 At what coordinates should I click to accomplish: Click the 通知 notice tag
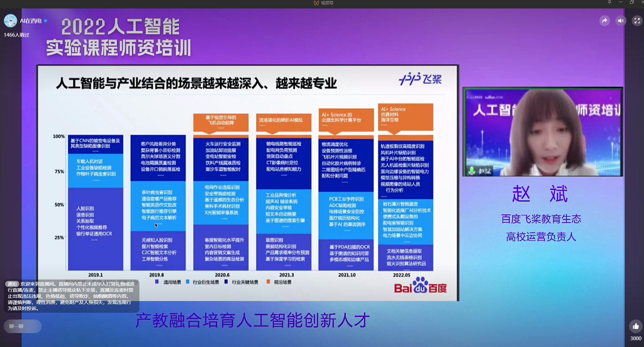pos(12,284)
